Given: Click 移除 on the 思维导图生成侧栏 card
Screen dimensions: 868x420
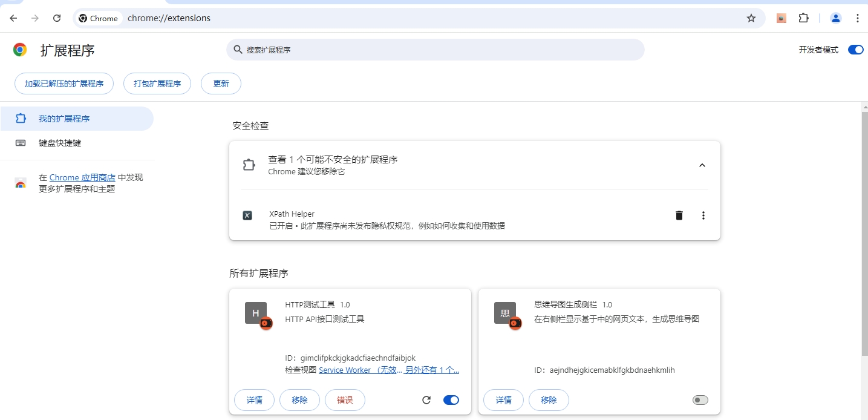Looking at the screenshot, I should click(549, 400).
